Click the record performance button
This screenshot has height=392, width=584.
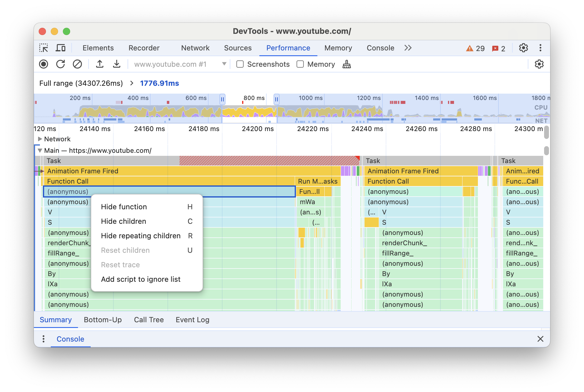tap(44, 64)
